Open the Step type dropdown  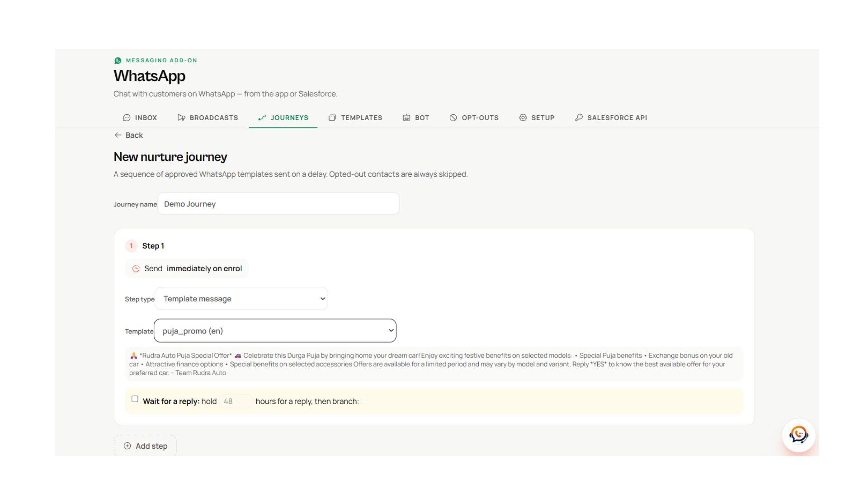(x=241, y=299)
